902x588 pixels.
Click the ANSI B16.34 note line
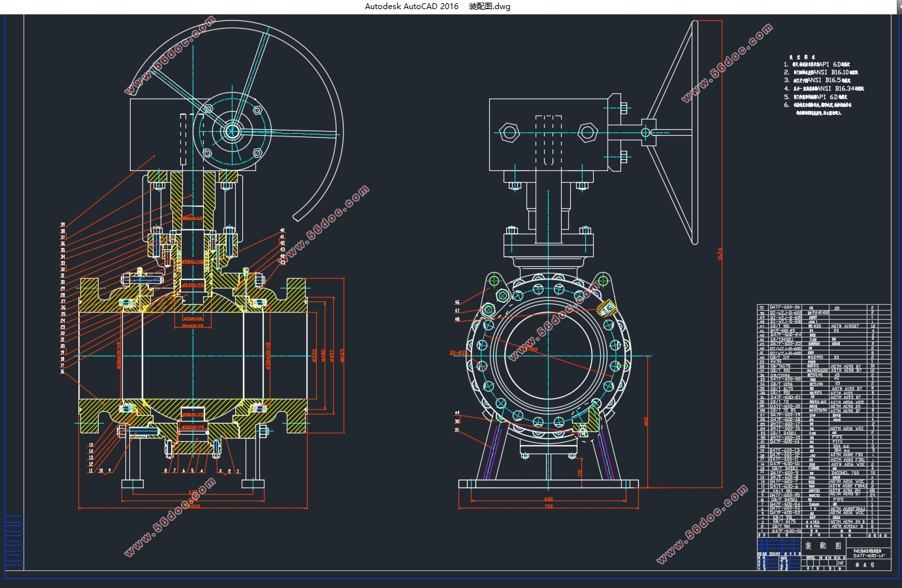coord(824,88)
